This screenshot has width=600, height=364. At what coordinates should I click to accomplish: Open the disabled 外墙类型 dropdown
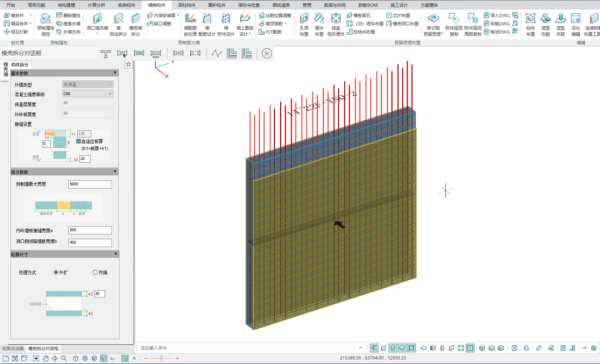pos(88,84)
